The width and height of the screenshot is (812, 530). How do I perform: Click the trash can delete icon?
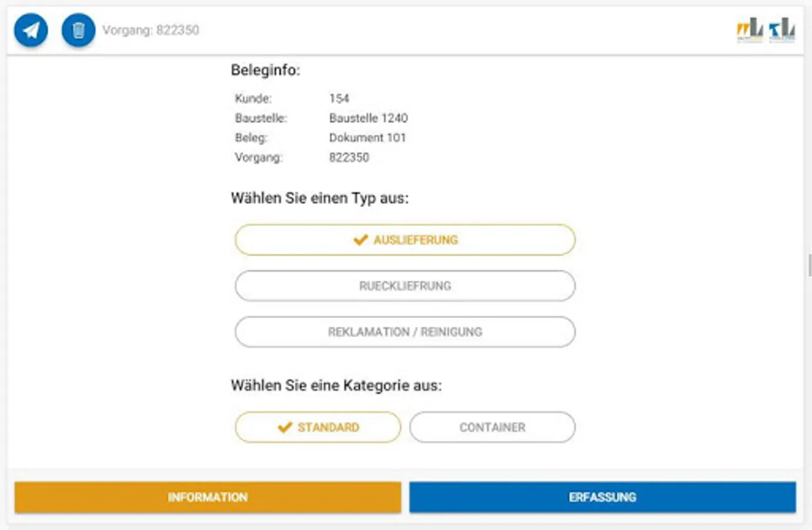(x=78, y=29)
